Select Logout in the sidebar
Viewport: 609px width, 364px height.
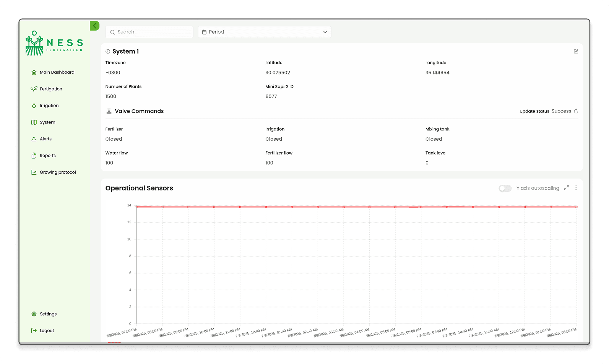coord(47,331)
